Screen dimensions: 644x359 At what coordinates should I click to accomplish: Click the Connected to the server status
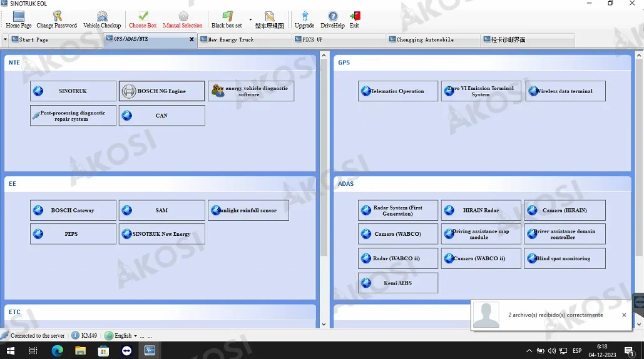tap(33, 336)
